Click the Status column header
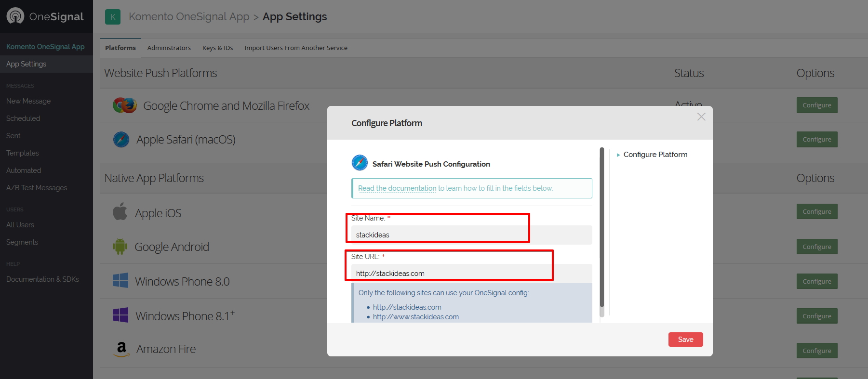Viewport: 868px width, 379px height. tap(689, 73)
